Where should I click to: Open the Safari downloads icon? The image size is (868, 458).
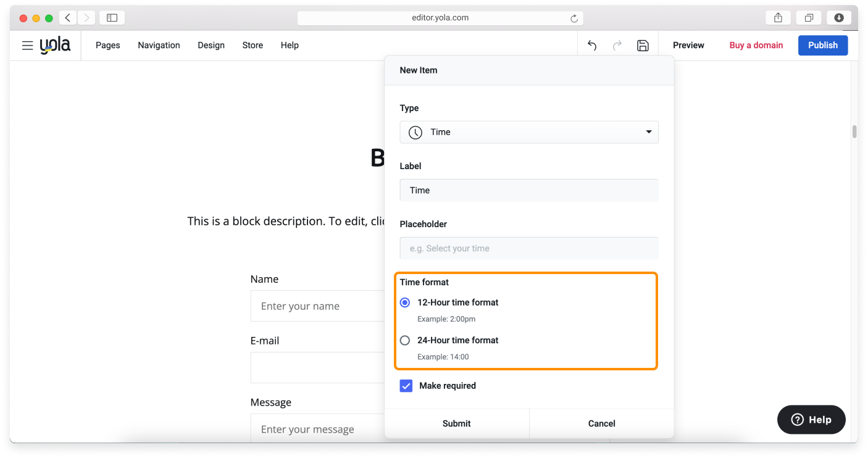click(839, 18)
